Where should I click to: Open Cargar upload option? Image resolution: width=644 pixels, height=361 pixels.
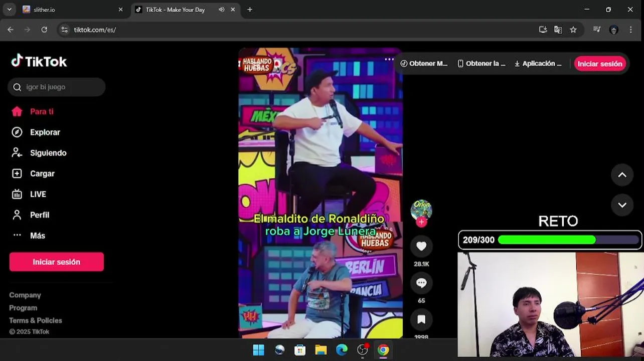coord(33,173)
